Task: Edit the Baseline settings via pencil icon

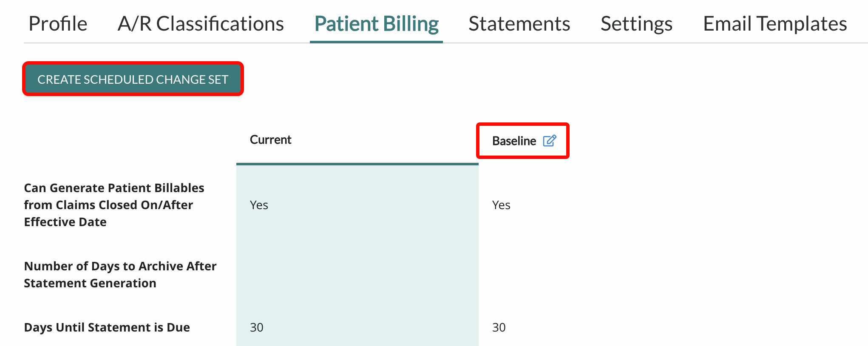Action: point(550,140)
